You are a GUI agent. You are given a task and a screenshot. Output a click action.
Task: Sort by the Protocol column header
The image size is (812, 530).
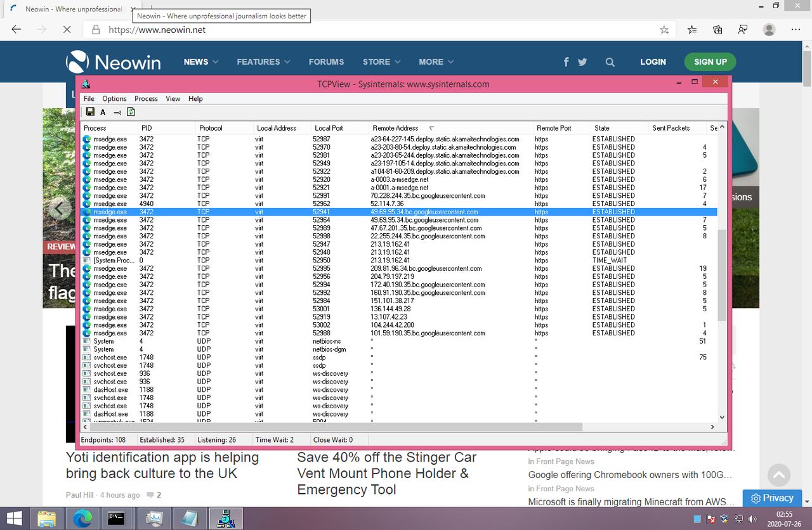225,128
